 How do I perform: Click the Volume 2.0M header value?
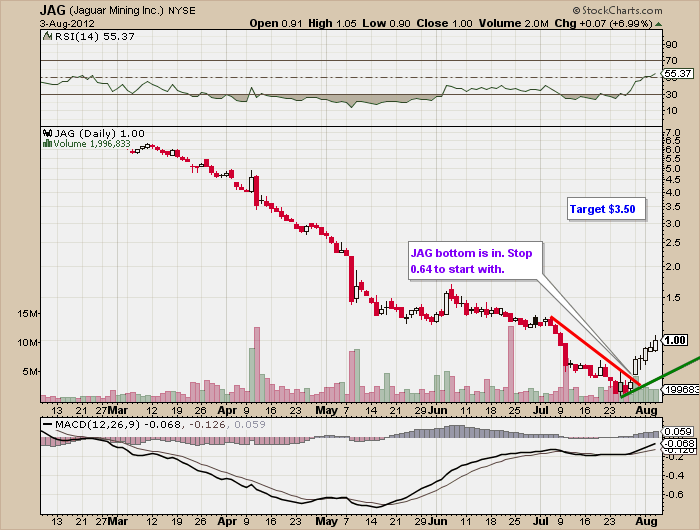coord(513,23)
